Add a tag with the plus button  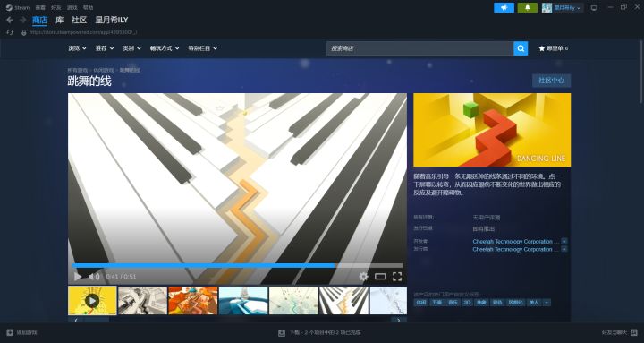point(547,303)
